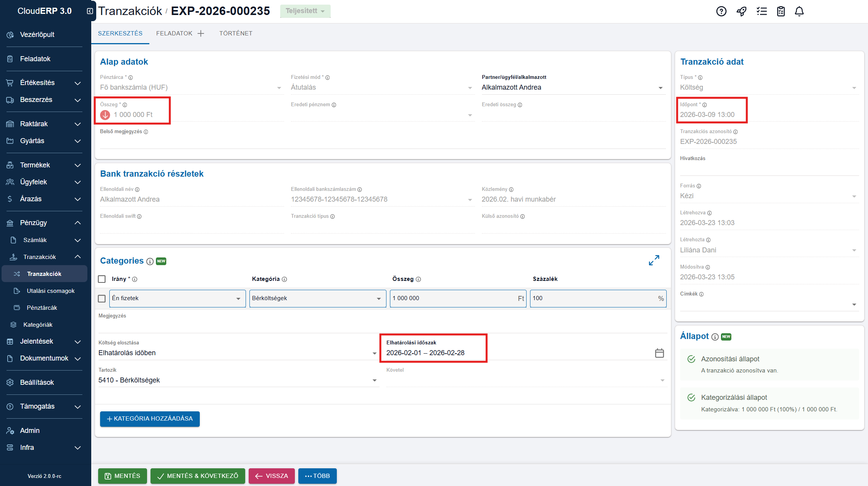Open calendar picker for Elhatárolási időszak

[659, 353]
